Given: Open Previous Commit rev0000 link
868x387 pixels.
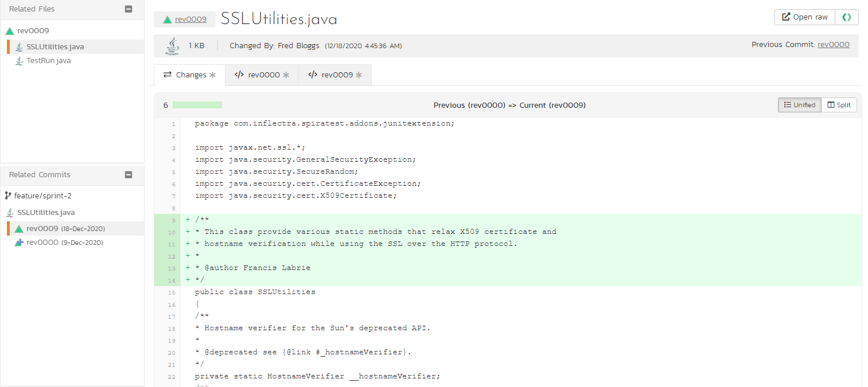Looking at the screenshot, I should coord(834,45).
